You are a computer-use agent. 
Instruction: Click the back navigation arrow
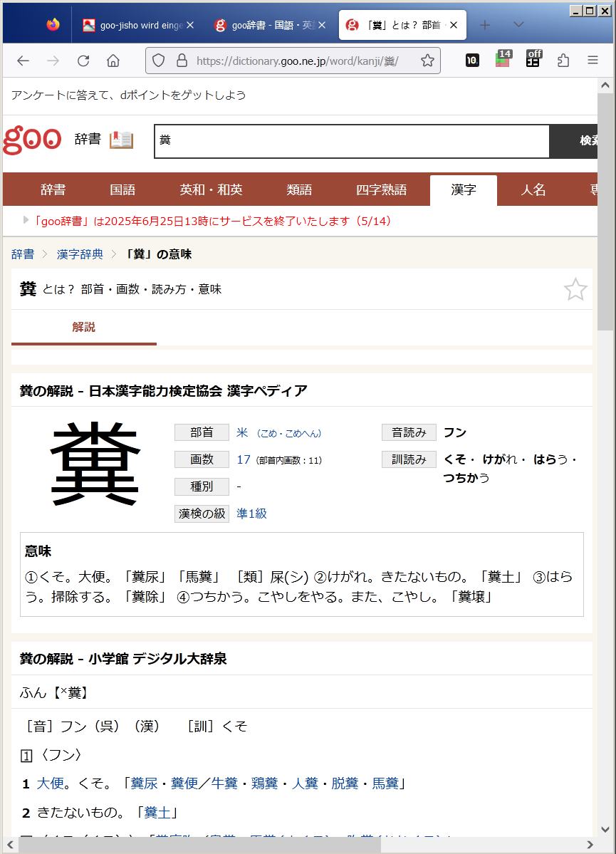point(23,61)
